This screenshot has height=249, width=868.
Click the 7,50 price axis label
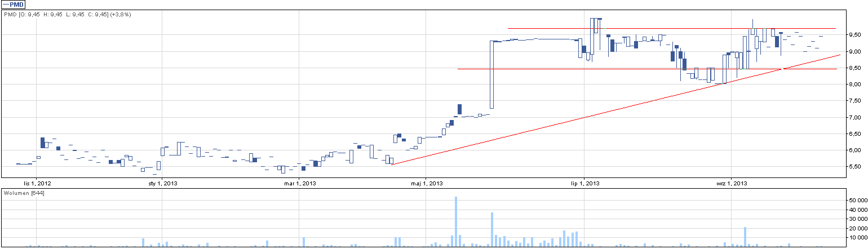(x=855, y=101)
